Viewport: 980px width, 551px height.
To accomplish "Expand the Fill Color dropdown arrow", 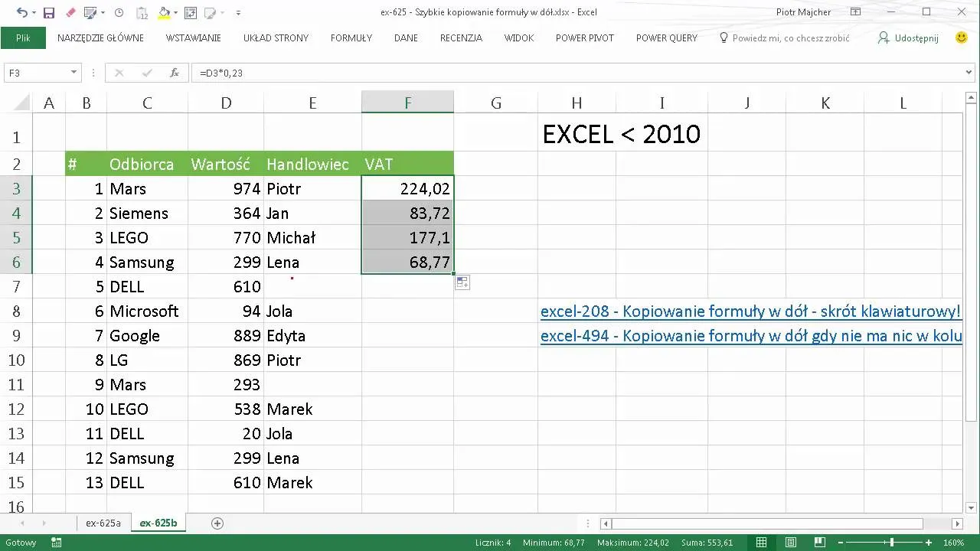I will coord(175,12).
